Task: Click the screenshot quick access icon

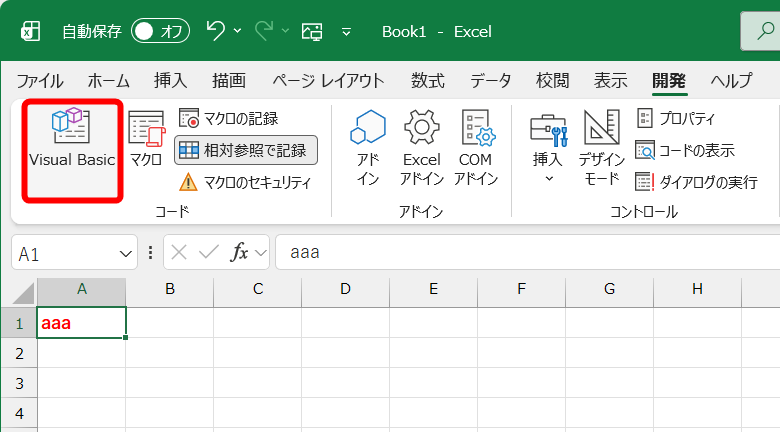Action: pyautogui.click(x=312, y=31)
